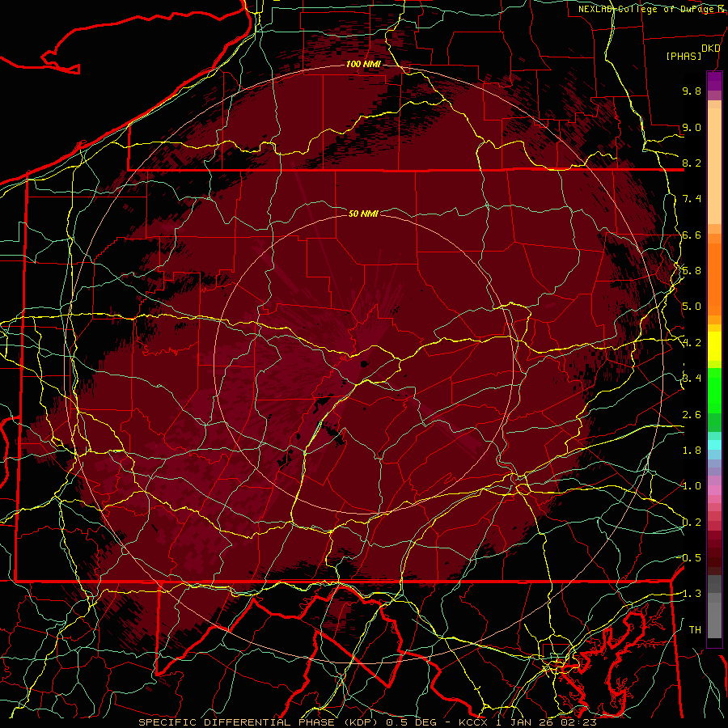Image resolution: width=728 pixels, height=728 pixels.
Task: Click the 1.0 legend value
Action: 692,486
